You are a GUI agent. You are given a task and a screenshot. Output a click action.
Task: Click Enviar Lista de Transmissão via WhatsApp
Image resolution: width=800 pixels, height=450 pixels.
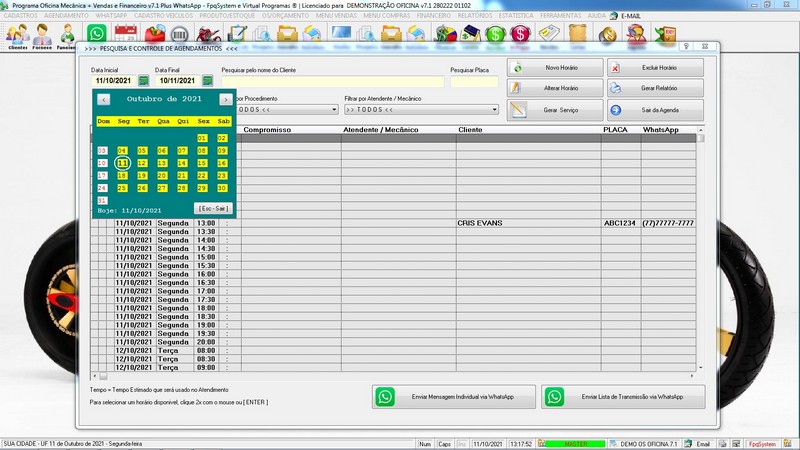(623, 396)
